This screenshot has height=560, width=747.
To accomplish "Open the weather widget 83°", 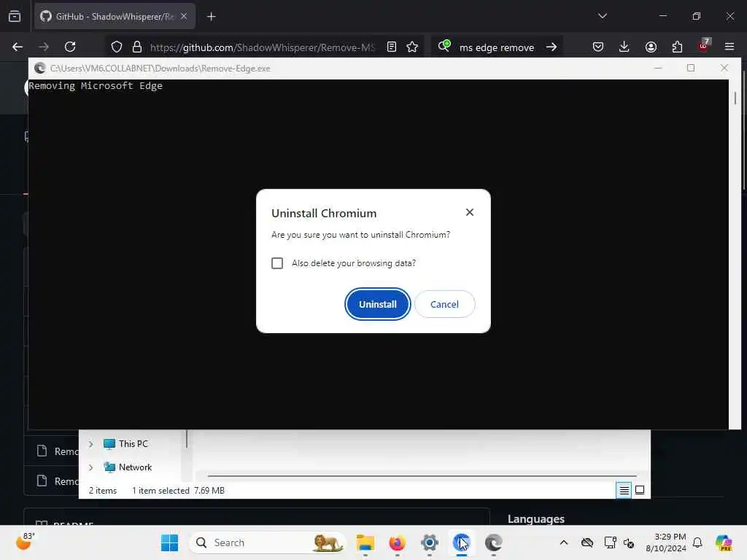I will (26, 542).
